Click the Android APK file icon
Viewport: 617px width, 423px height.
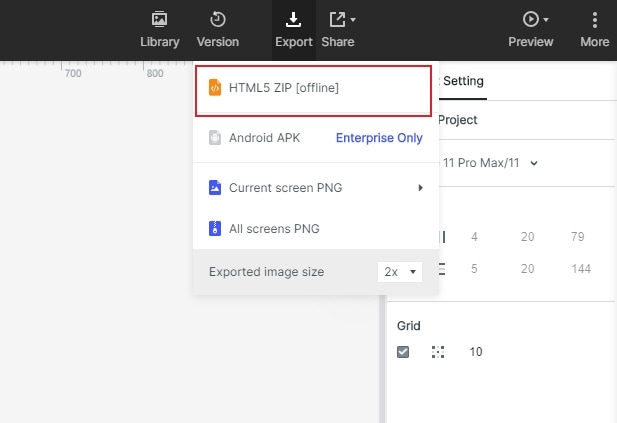[x=214, y=138]
